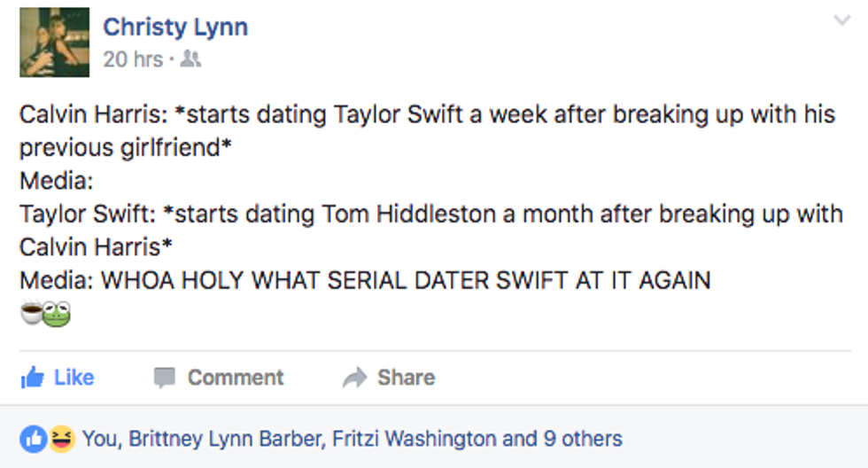Screen dimensions: 868x468
Task: Expand the post options chevron menu
Action: tap(841, 20)
